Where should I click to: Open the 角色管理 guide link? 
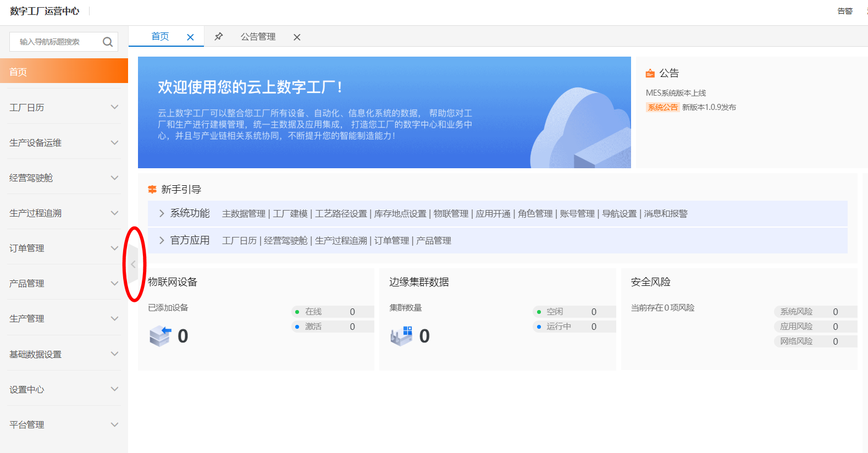(535, 214)
